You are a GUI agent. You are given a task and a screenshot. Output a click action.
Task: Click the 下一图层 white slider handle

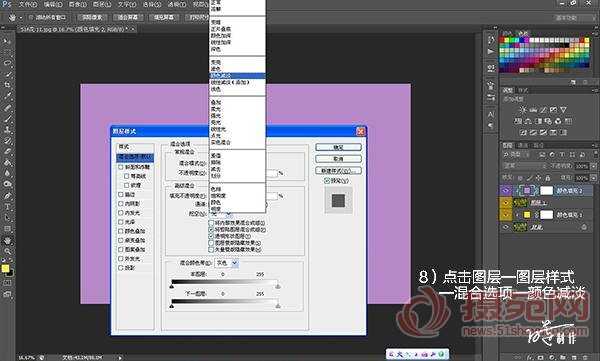point(278,305)
